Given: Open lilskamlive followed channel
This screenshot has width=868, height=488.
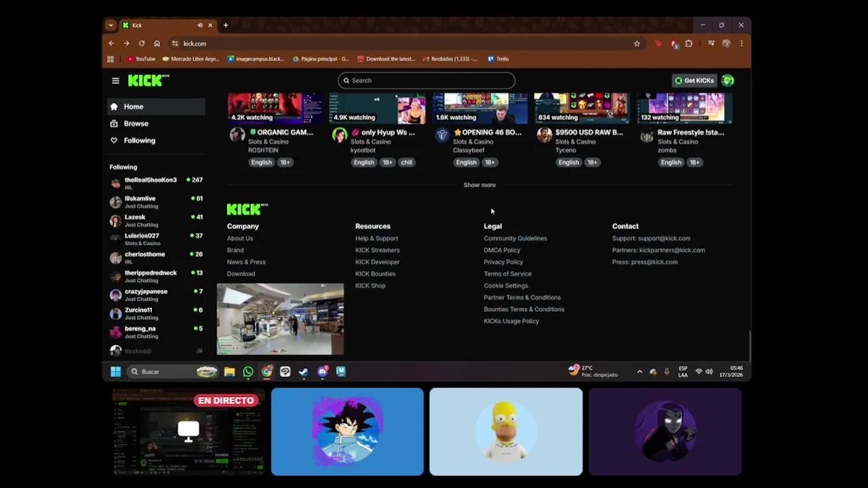Looking at the screenshot, I should (x=156, y=202).
